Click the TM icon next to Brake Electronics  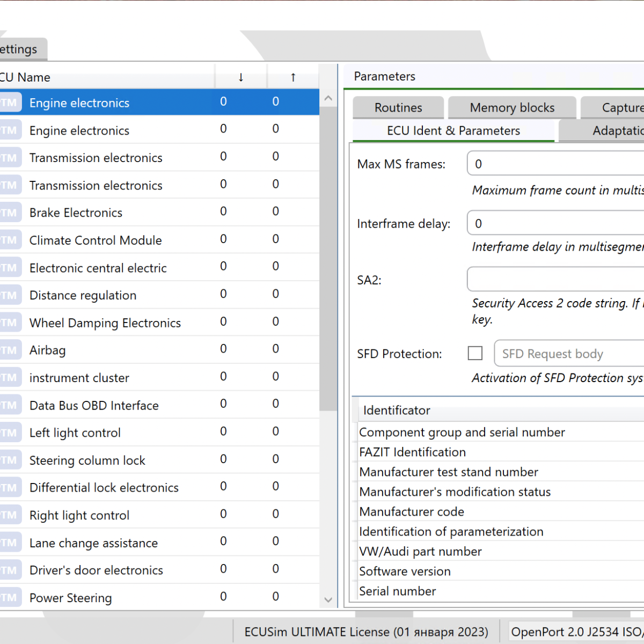point(10,213)
